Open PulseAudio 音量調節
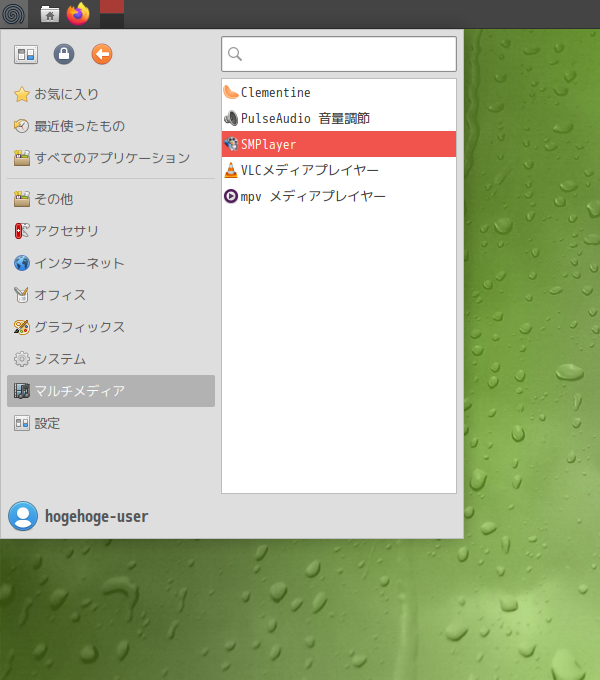This screenshot has width=600, height=680. click(339, 118)
